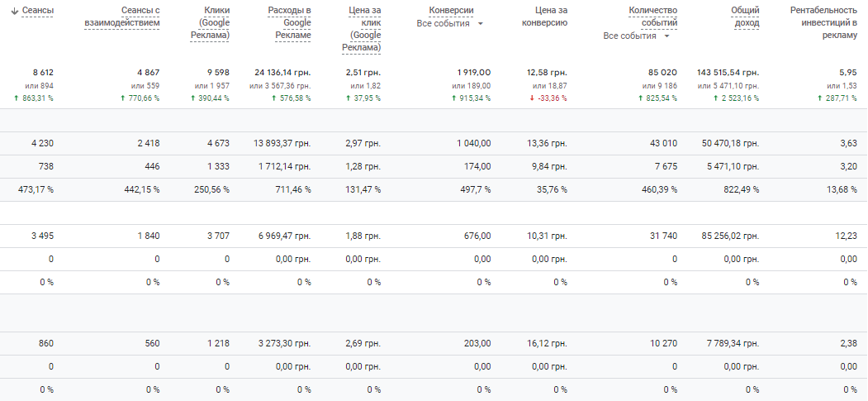Select total cost 24 136,14 грн.
The width and height of the screenshot is (868, 401).
pos(283,73)
